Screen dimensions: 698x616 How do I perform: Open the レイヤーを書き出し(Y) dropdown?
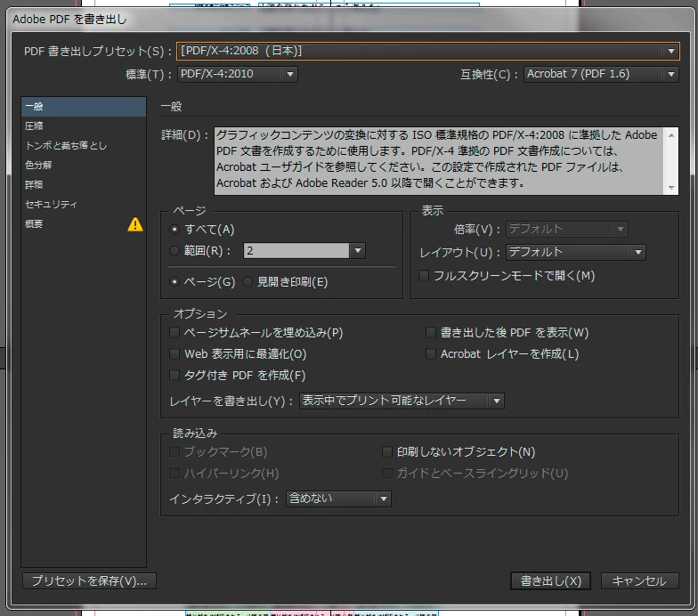click(402, 401)
